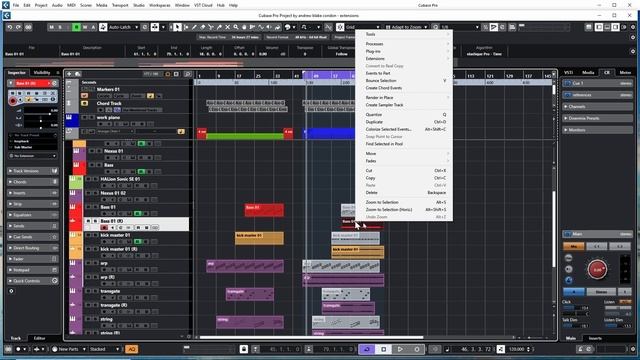
Task: Select Duplicate in the context menu
Action: coord(404,122)
